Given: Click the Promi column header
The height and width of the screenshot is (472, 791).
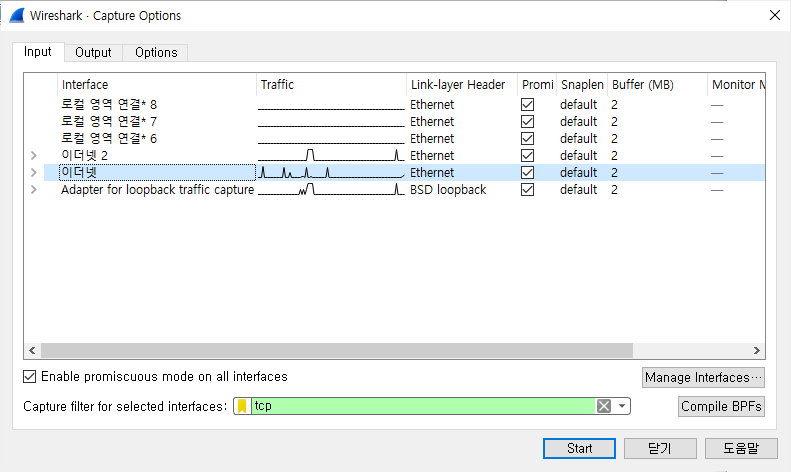Looking at the screenshot, I should (537, 85).
